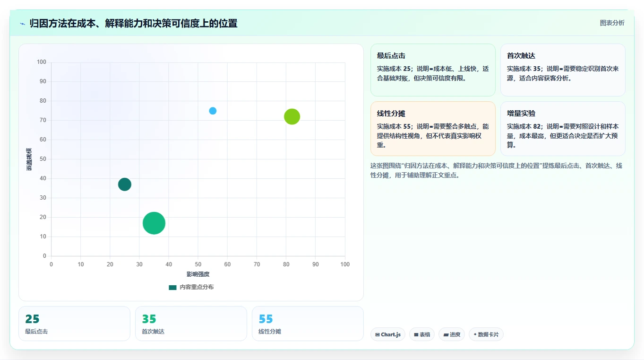
Task: Toggle the 内容重点分布 legend entry
Action: point(191,287)
